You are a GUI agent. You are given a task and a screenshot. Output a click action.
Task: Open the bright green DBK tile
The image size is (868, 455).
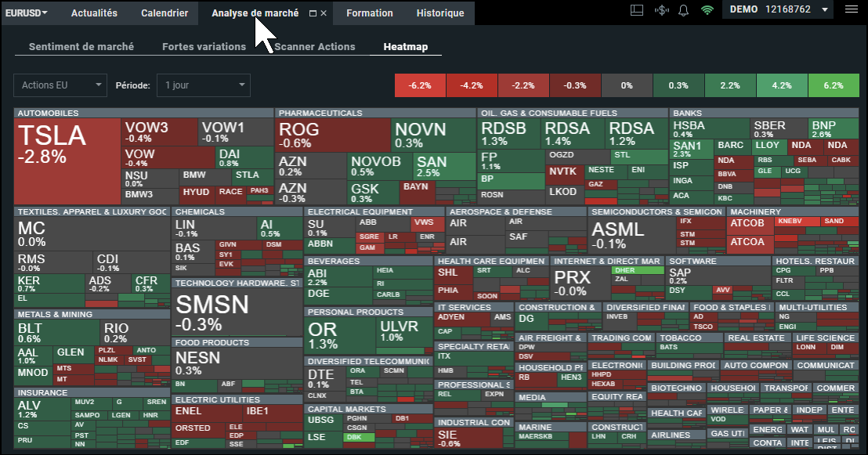359,437
